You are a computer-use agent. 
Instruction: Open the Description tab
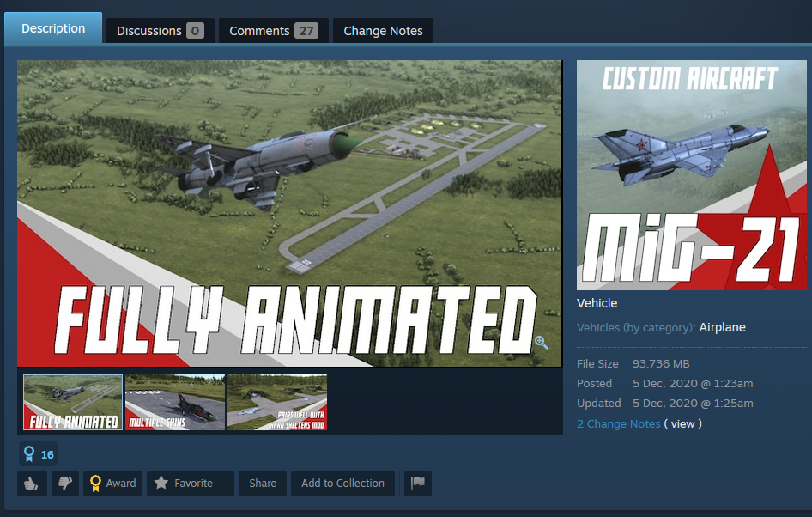pos(53,28)
